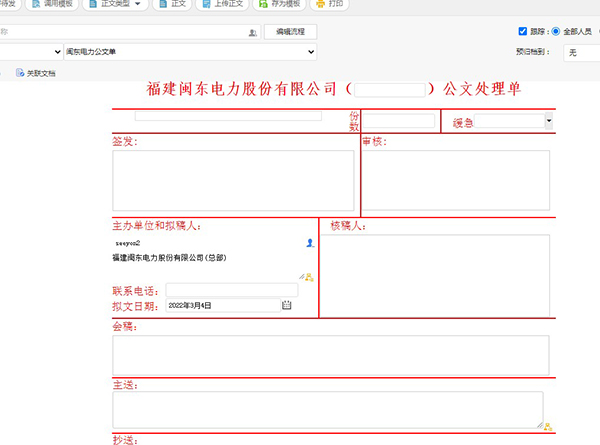Open the calendar icon next to 拟文日期
The image size is (600, 445).
[287, 305]
